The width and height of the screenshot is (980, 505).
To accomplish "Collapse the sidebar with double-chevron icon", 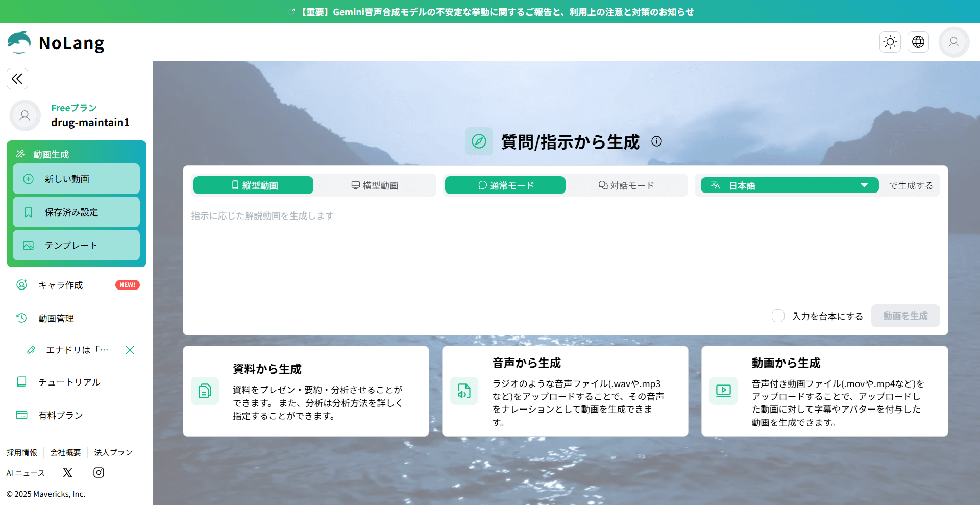I will [x=17, y=79].
